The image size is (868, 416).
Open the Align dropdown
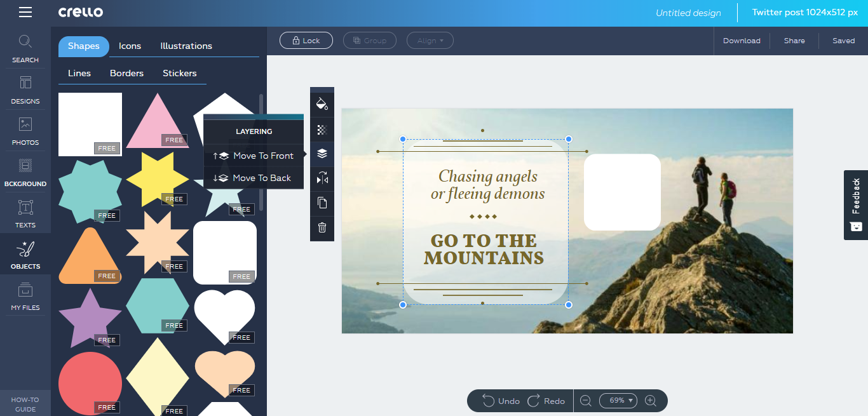click(430, 41)
